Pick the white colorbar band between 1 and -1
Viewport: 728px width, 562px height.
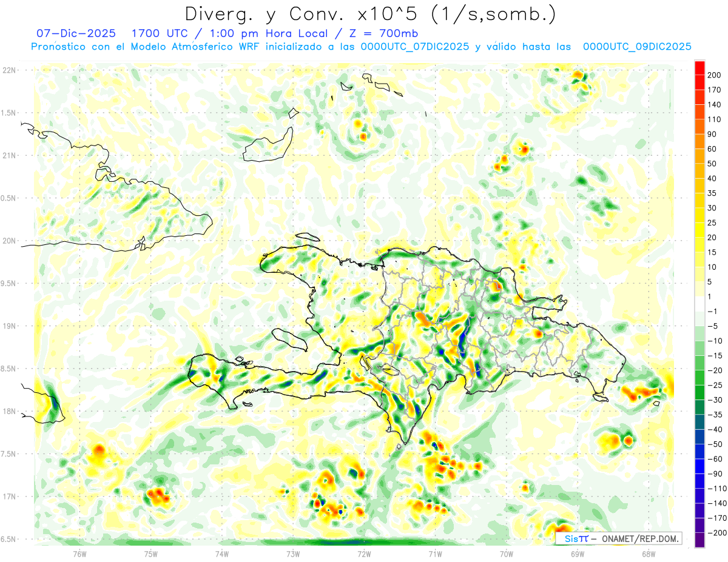(x=699, y=304)
